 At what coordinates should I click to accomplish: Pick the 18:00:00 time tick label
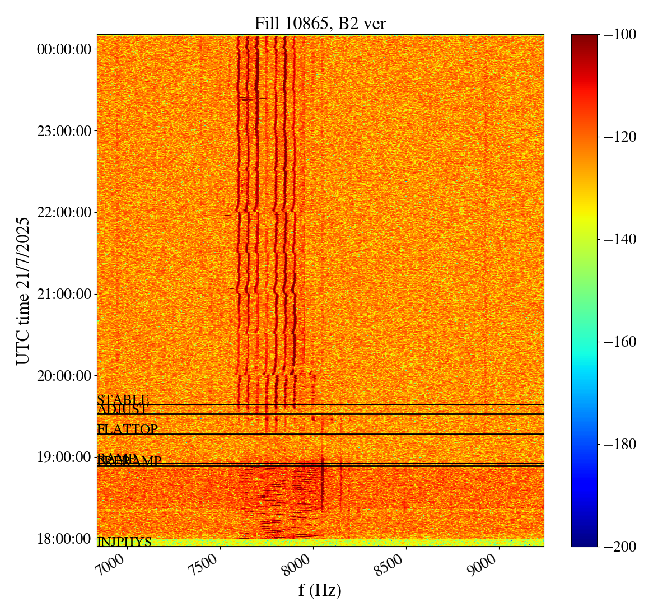click(x=64, y=539)
